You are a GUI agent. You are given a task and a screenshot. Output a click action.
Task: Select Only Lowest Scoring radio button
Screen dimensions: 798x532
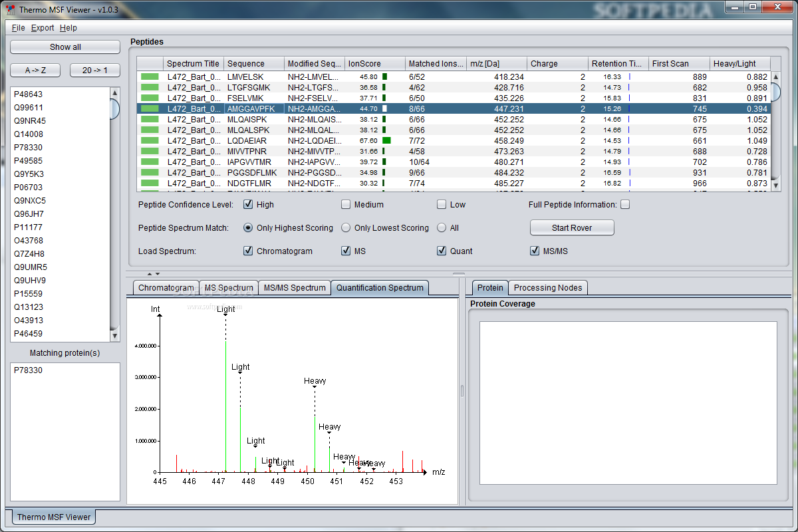pyautogui.click(x=346, y=227)
